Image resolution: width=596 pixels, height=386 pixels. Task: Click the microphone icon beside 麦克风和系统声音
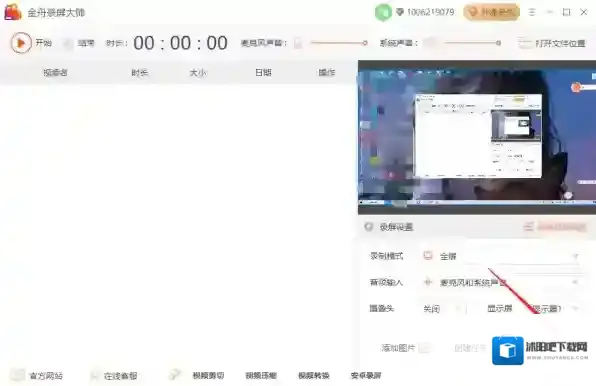[428, 282]
